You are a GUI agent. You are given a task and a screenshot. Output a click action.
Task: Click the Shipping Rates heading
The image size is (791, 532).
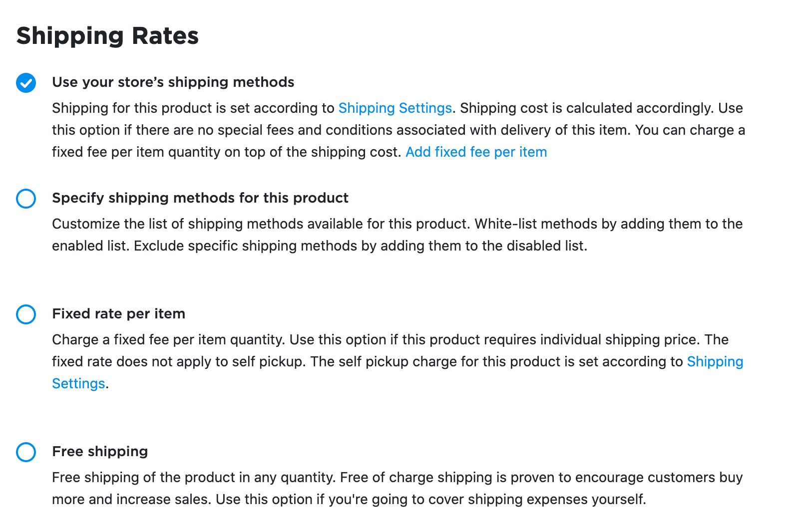point(107,36)
